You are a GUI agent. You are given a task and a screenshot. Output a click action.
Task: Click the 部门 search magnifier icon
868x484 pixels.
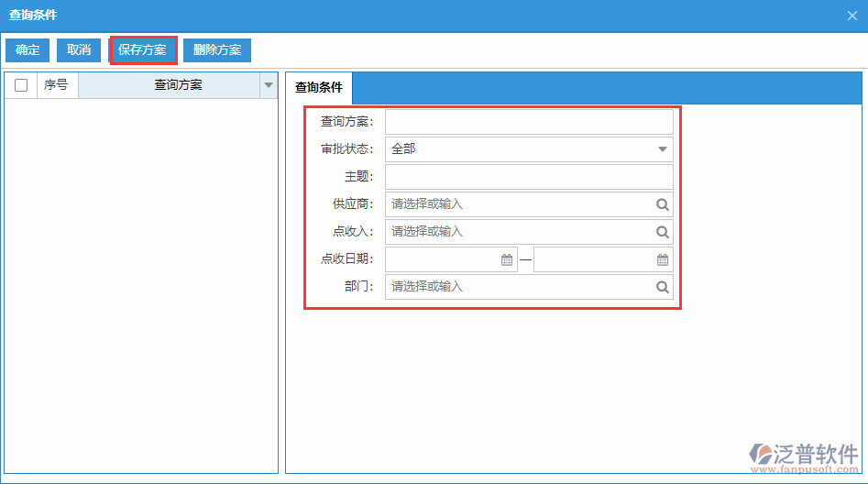coord(662,287)
